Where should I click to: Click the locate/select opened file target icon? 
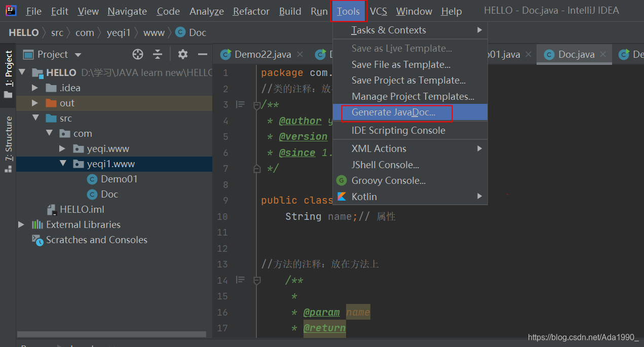pos(138,54)
